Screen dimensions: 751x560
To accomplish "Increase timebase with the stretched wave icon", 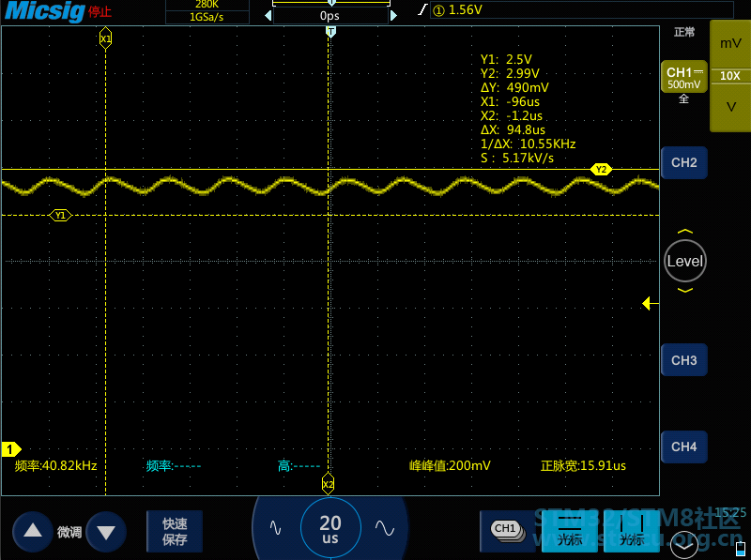I will [x=385, y=528].
